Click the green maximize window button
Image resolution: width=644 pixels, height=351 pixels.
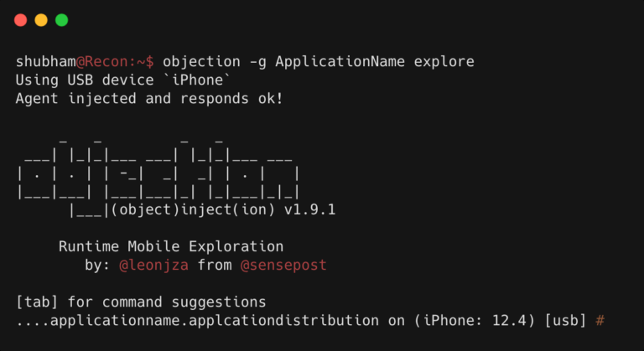[x=61, y=20]
